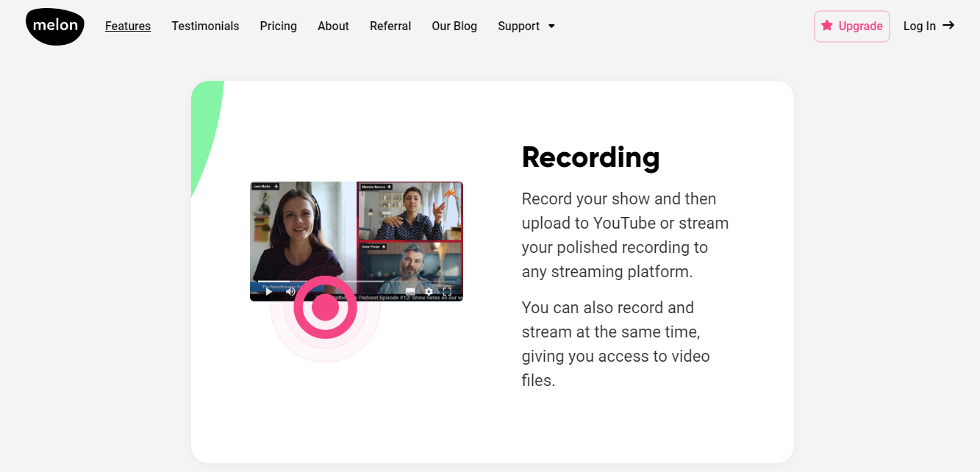Screen dimensions: 980x472
Task: Select Maxine Beccus' video tile
Action: (409, 213)
